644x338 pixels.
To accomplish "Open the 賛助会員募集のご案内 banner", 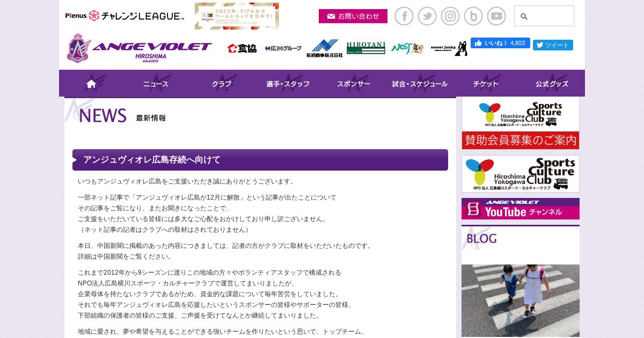I will tap(521, 123).
